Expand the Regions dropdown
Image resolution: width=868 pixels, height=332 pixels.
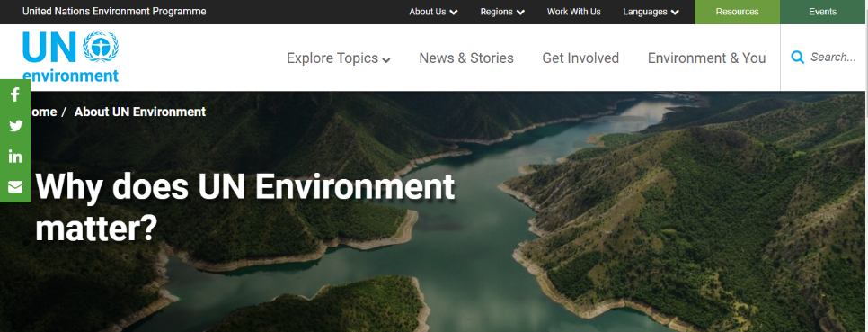click(502, 12)
